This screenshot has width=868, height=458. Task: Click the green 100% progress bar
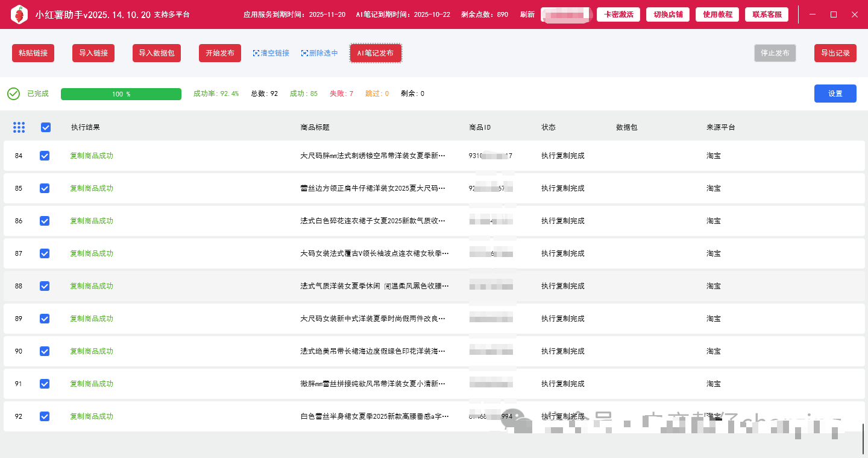(121, 94)
